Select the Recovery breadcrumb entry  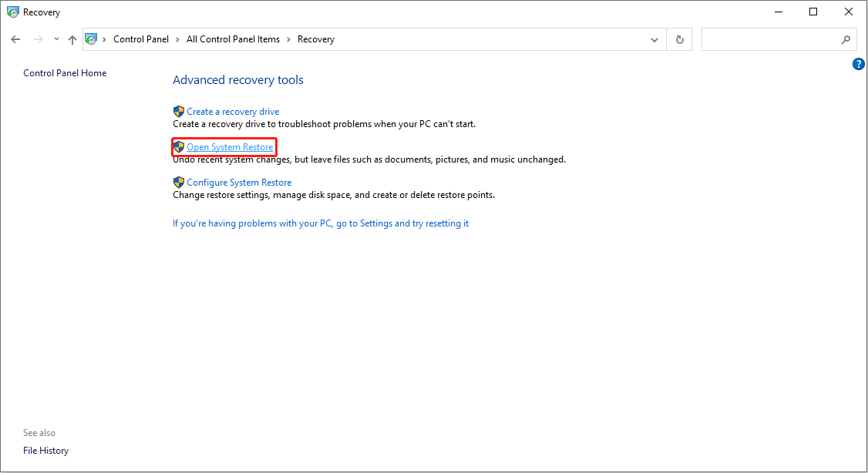[x=315, y=39]
